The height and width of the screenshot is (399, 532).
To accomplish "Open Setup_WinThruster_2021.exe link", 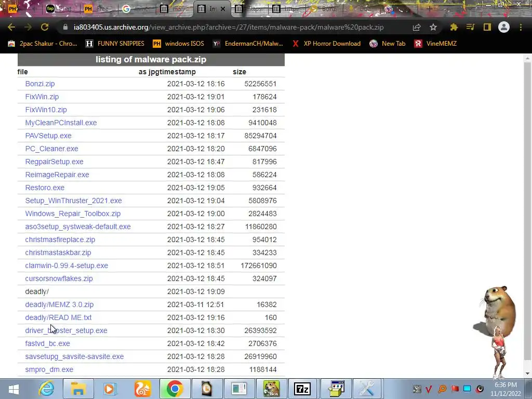I will point(73,201).
